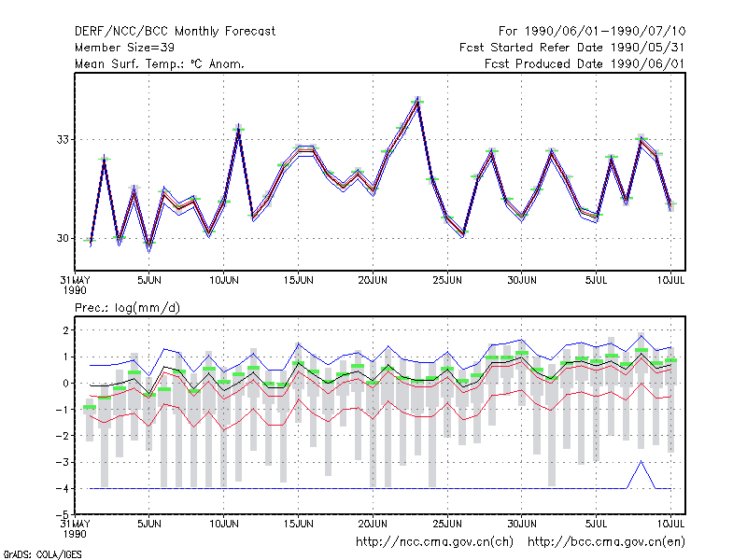Image resolution: width=747 pixels, height=560 pixels.
Task: Click the temperature peak near 11 June
Action: pyautogui.click(x=239, y=129)
